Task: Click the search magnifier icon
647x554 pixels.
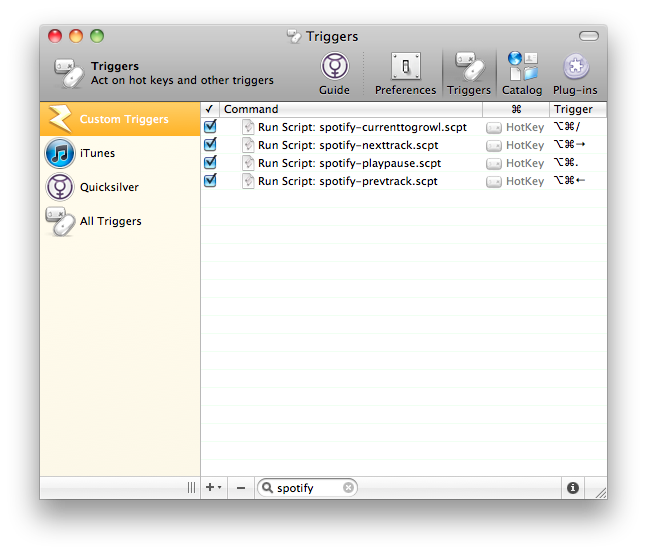Action: click(267, 488)
